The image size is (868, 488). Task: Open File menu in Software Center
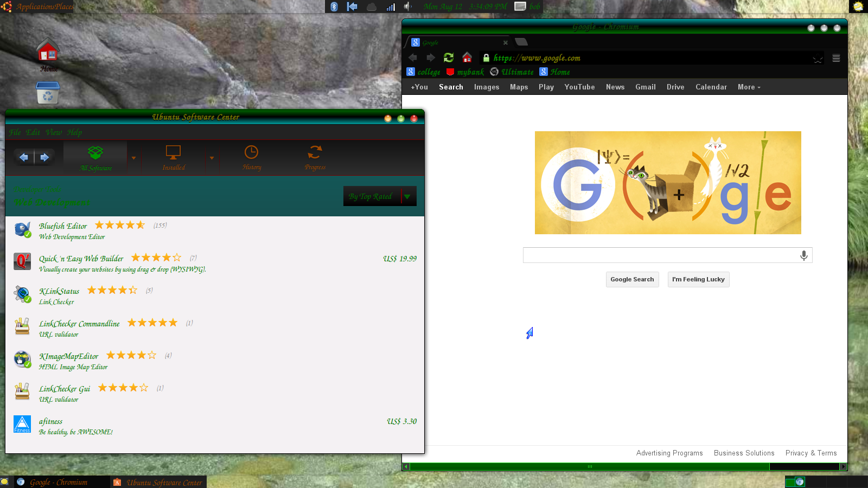[x=15, y=132]
